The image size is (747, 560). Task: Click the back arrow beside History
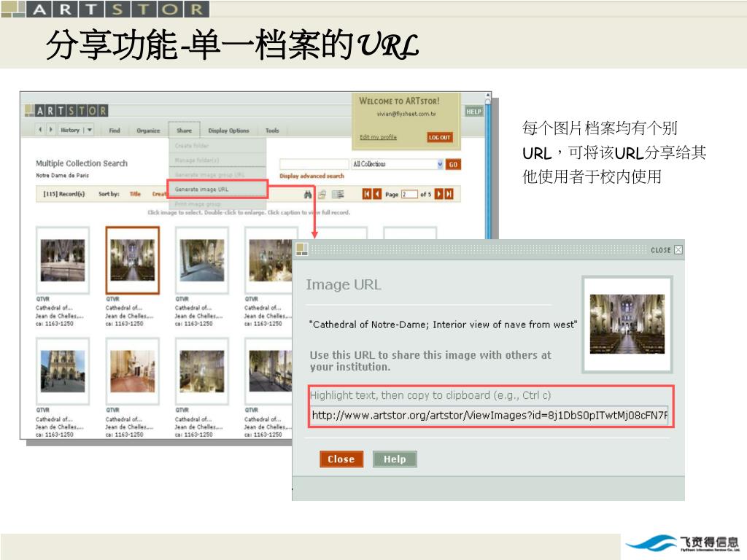pos(40,130)
